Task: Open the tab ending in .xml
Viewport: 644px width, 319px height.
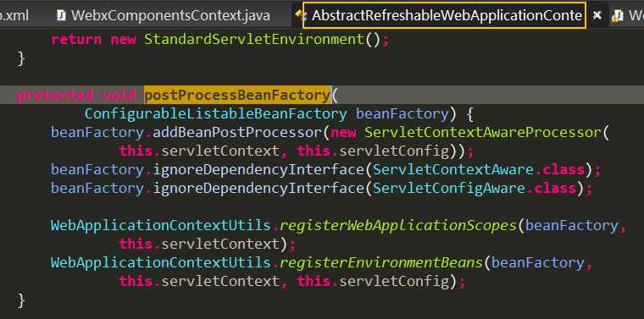Action: pyautogui.click(x=14, y=15)
